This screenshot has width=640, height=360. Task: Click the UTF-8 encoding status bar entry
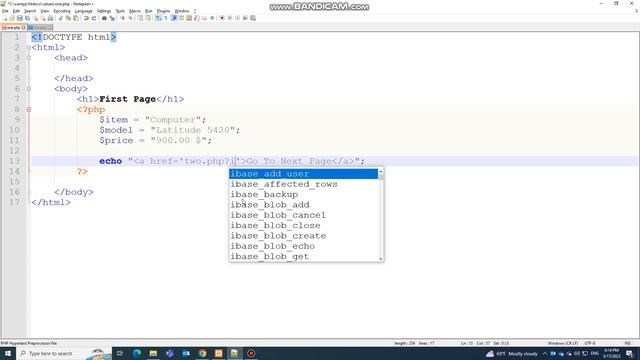pyautogui.click(x=590, y=343)
